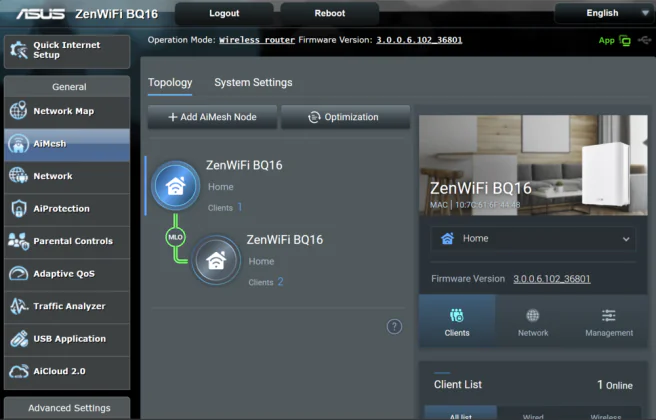Click the topology help question mark icon
Screen dimensions: 656x420
tap(394, 326)
